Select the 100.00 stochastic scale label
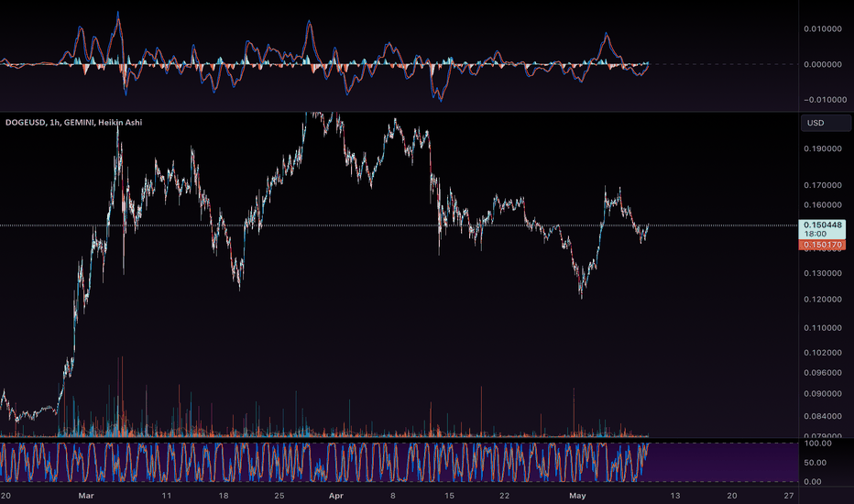Screen dimensions: 854x504 (x=817, y=443)
